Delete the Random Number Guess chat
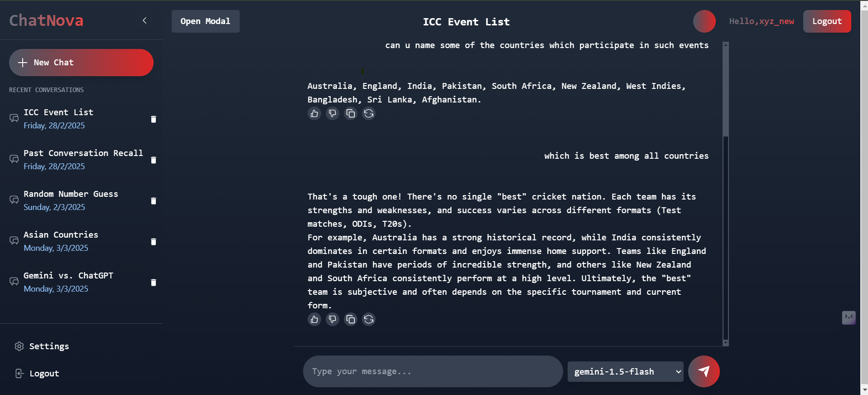The height and width of the screenshot is (395, 868). click(154, 201)
